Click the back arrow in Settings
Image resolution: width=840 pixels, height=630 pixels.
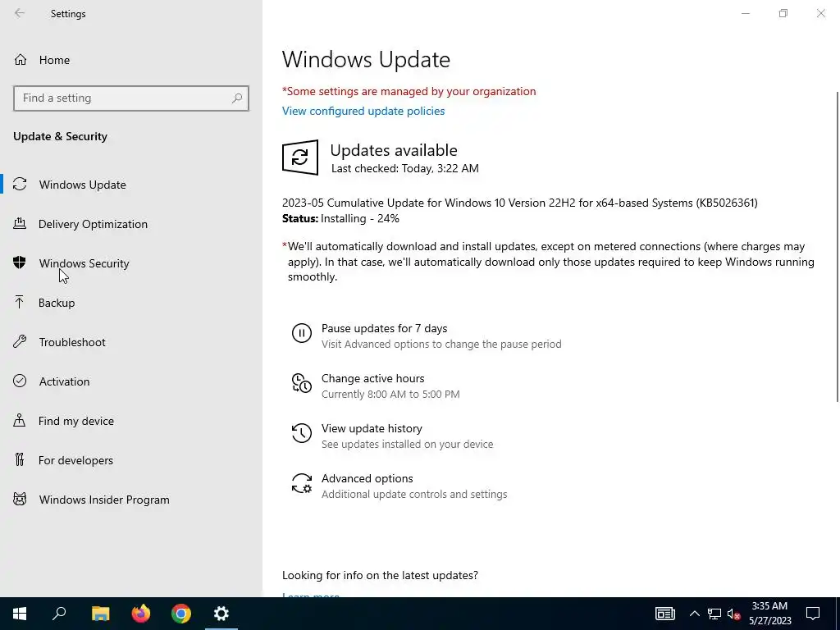[20, 13]
